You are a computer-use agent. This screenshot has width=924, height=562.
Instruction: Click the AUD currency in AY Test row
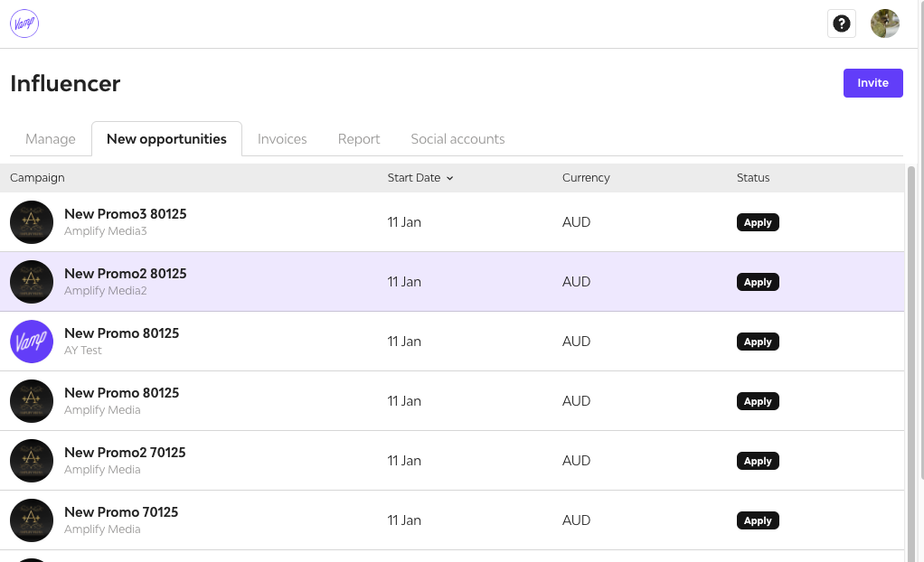pyautogui.click(x=576, y=342)
